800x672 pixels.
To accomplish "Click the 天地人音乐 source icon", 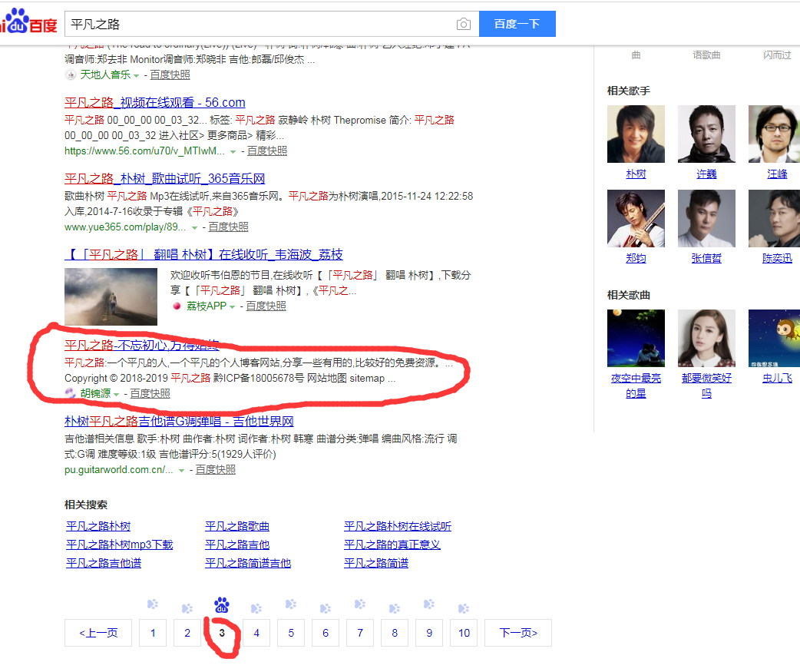I will point(71,75).
